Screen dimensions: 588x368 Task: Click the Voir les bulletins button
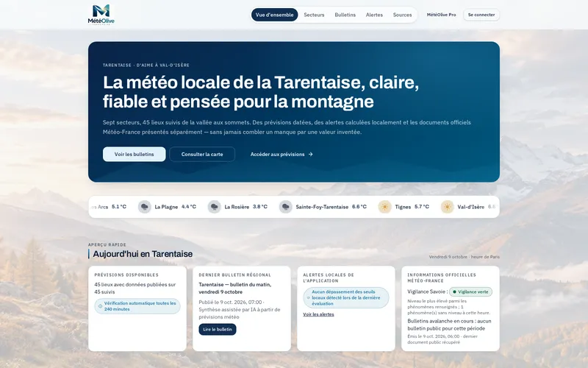pos(135,155)
